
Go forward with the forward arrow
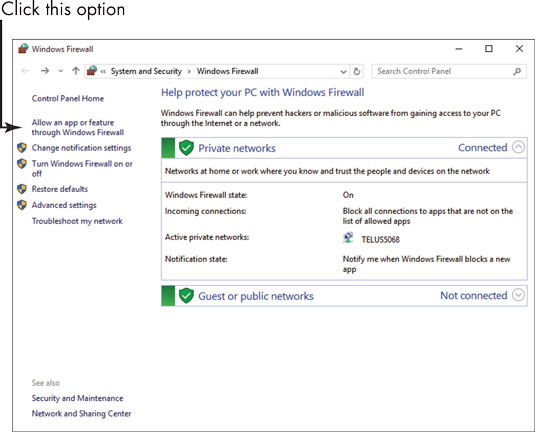(x=45, y=71)
